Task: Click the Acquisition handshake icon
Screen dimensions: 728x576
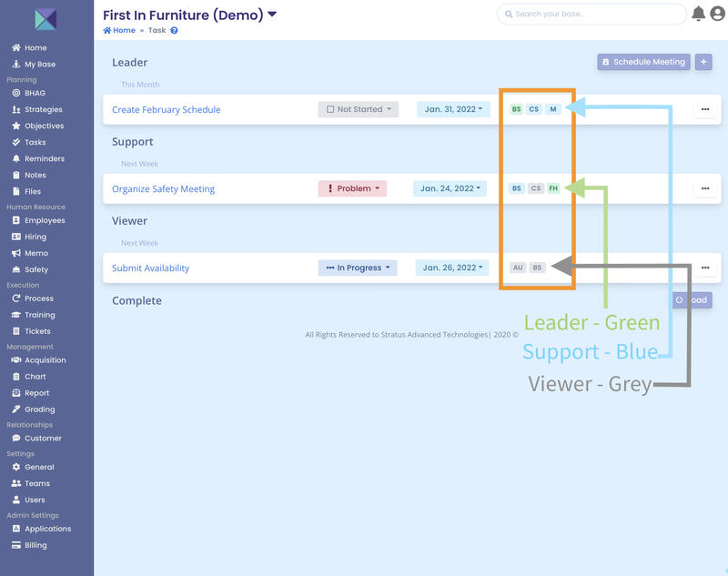Action: (x=16, y=359)
